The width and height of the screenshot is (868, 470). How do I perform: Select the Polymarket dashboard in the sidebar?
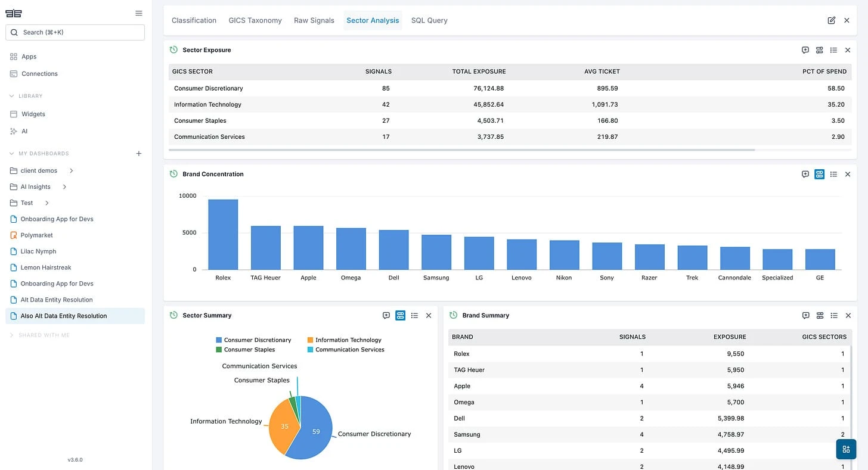tap(37, 235)
